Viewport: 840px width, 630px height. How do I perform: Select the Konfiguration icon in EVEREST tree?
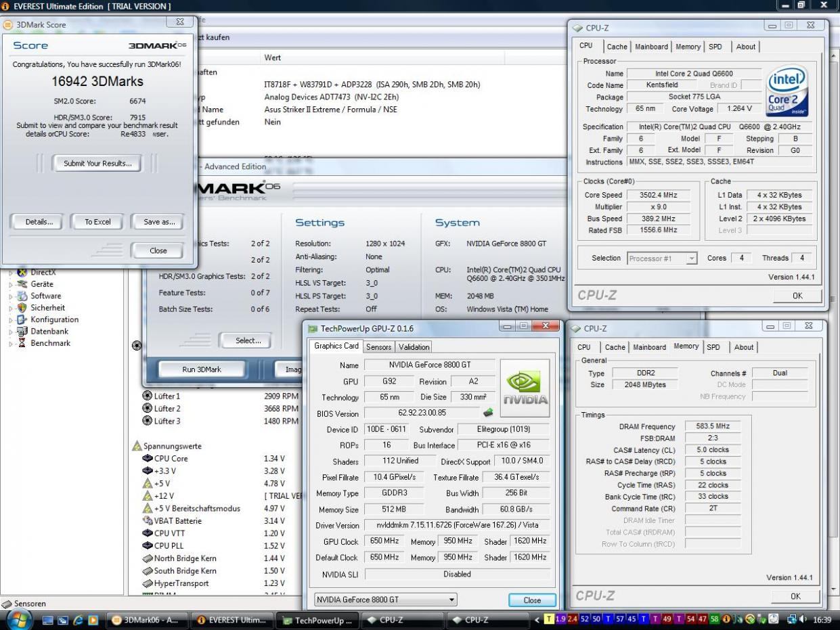[x=22, y=319]
